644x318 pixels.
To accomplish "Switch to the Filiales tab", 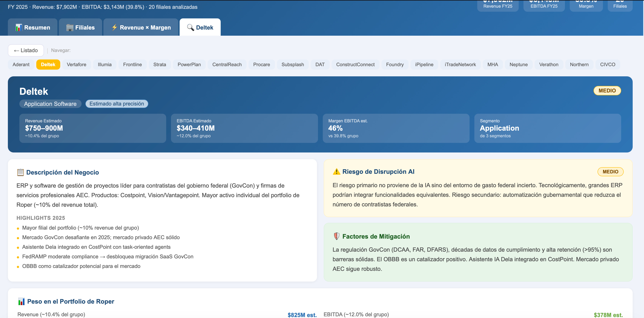I will click(x=80, y=27).
